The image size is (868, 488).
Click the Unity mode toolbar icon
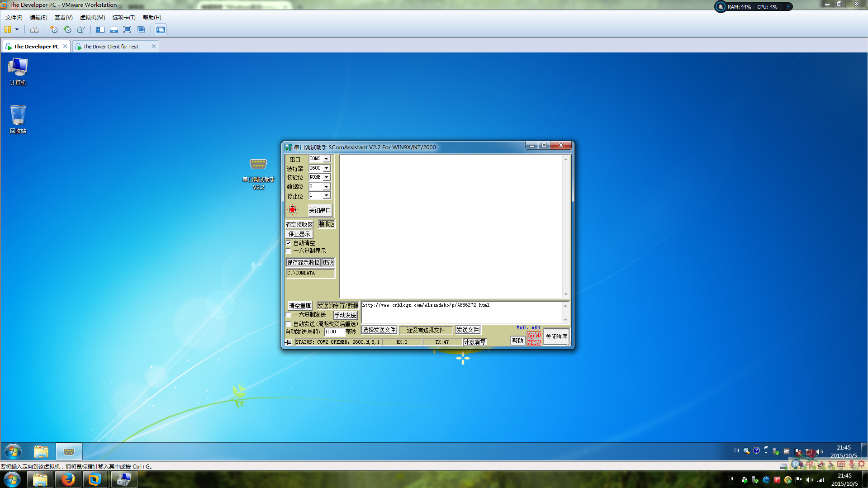coord(141,29)
